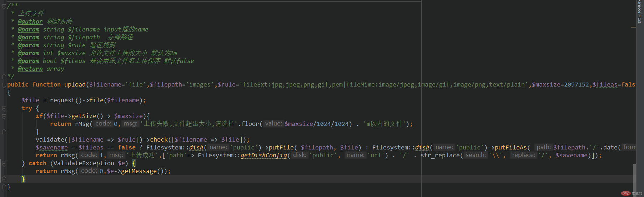This screenshot has width=644, height=197.
Task: Collapse the catch block fold marker
Action: [x=4, y=163]
